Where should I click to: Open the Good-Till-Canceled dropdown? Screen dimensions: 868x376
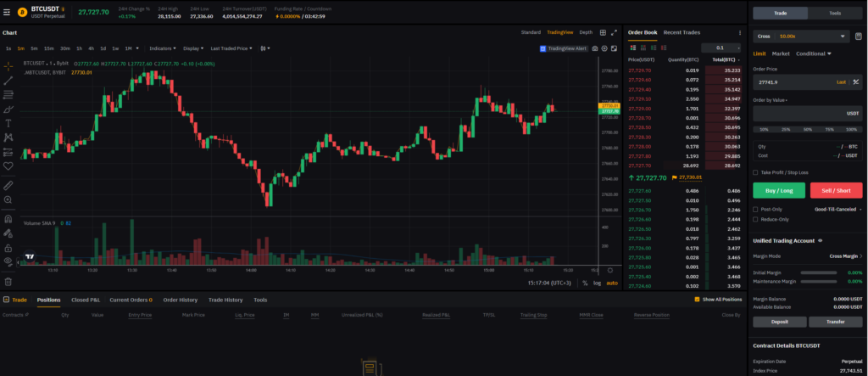838,209
